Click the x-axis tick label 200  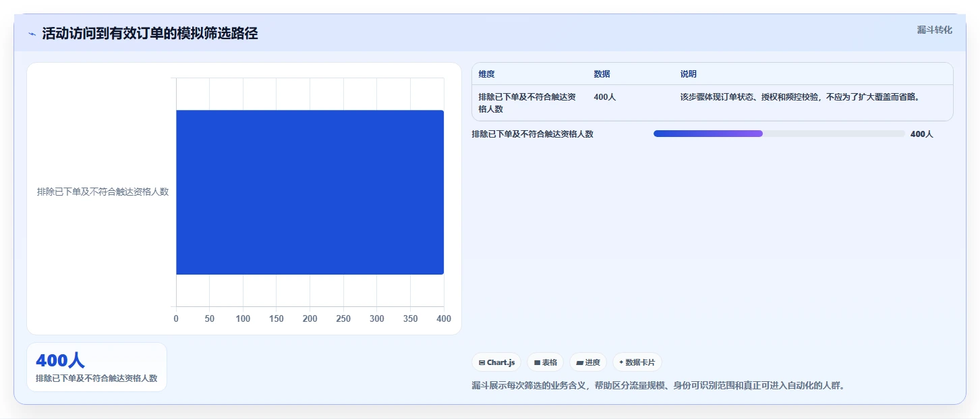click(310, 318)
